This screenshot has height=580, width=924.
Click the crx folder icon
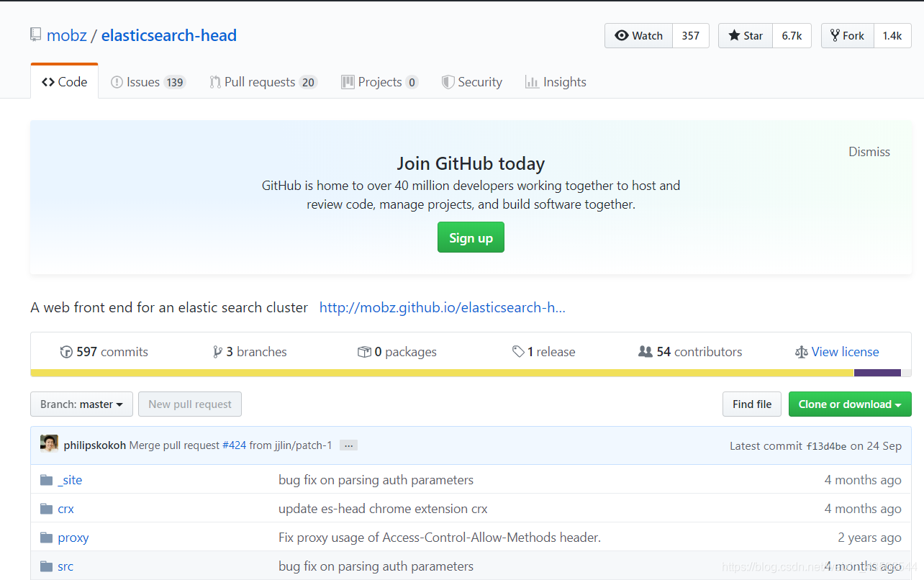coord(47,509)
